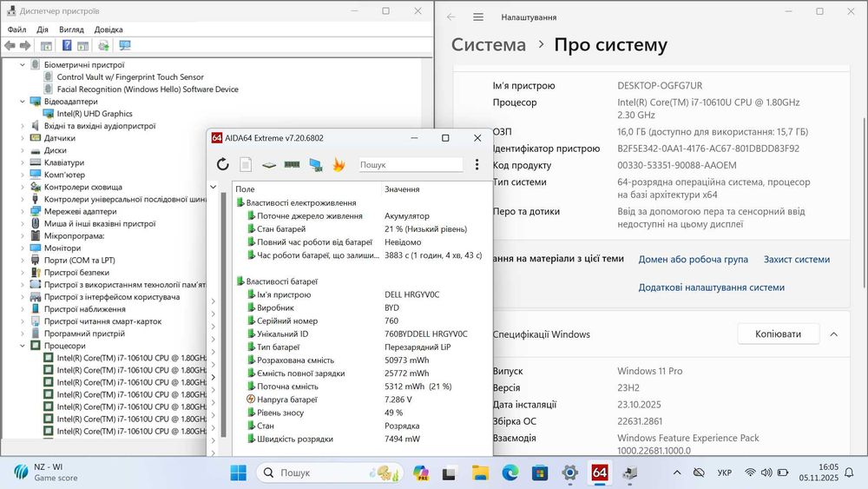Open Windows Start menu on taskbar
868x489 pixels.
pos(239,472)
